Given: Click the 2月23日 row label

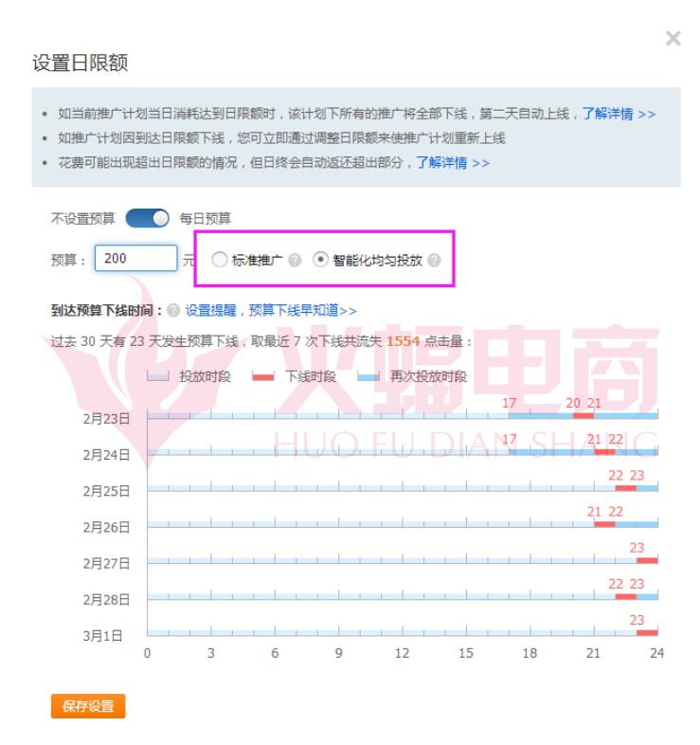Looking at the screenshot, I should [106, 418].
